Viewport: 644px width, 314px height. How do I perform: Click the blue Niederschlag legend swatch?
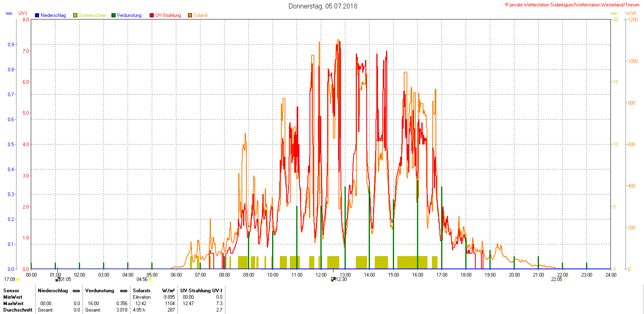(37, 15)
